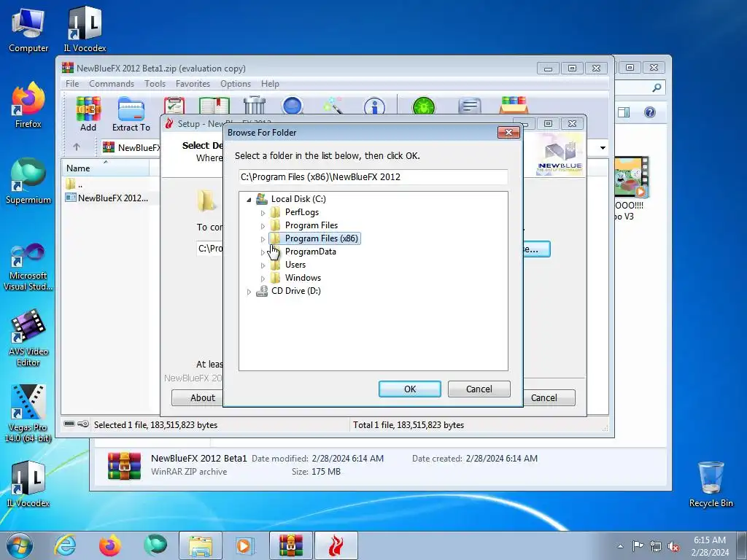Open the WinRAR Tools menu
The width and height of the screenshot is (747, 560).
pyautogui.click(x=155, y=84)
